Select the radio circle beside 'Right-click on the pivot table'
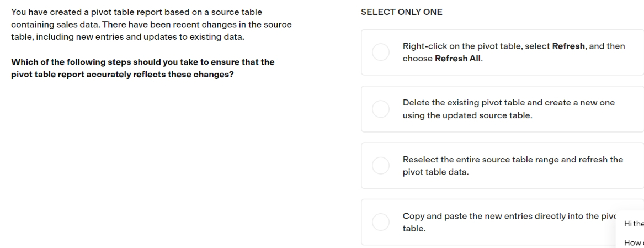Screen dimensions: 644x248 381,52
